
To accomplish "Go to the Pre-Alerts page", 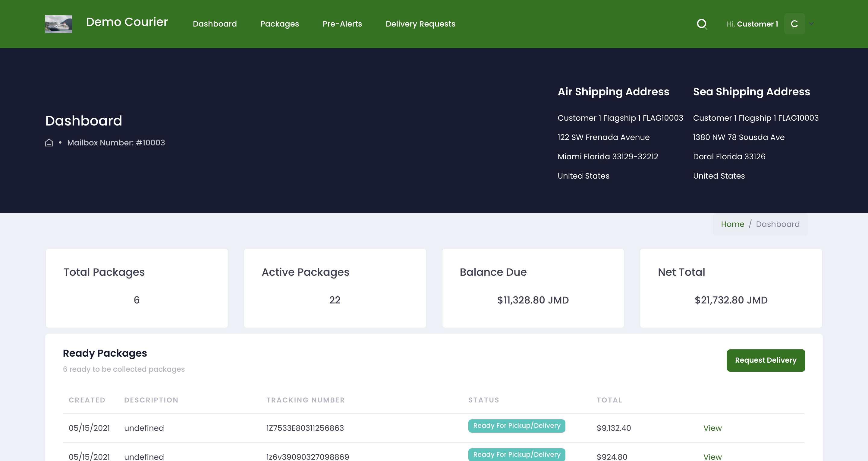I will (x=342, y=24).
